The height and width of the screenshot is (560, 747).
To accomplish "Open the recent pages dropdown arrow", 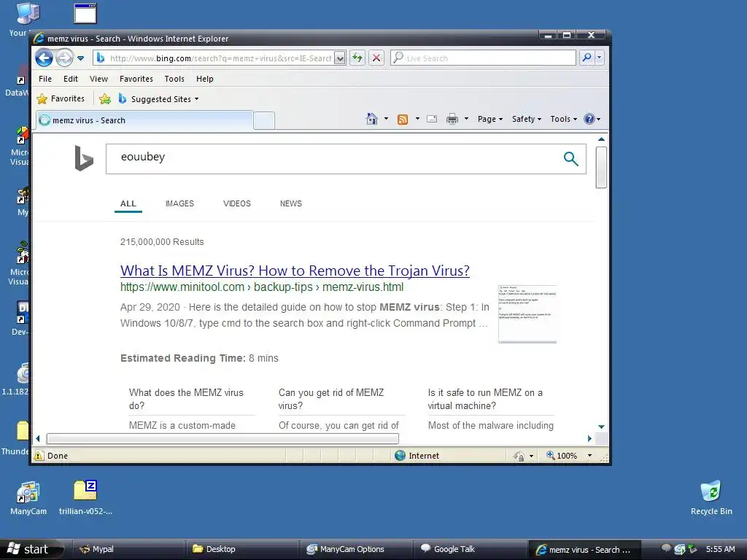I will coord(80,58).
